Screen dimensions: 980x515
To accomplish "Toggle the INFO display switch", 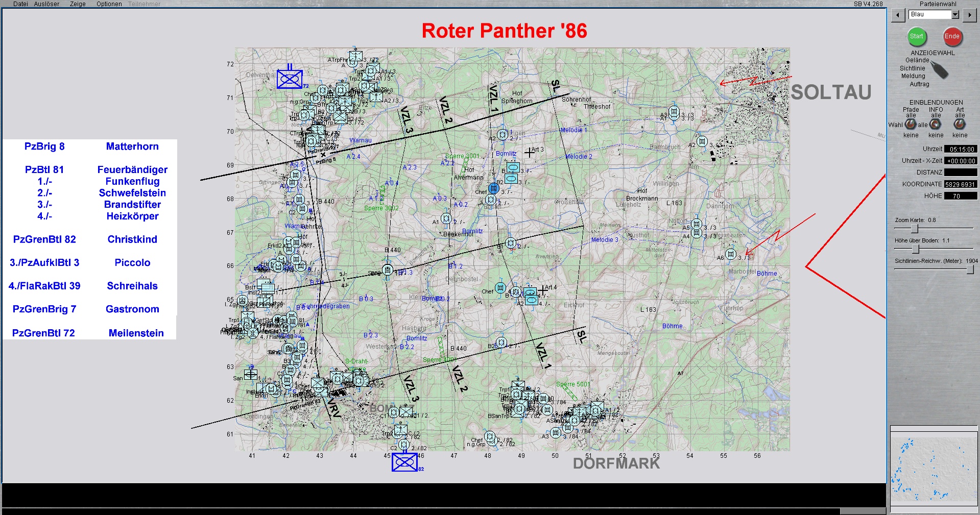I will tap(936, 124).
